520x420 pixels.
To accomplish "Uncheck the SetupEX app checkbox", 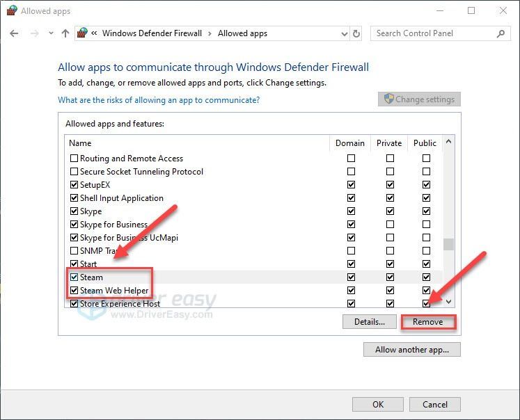I will 74,185.
